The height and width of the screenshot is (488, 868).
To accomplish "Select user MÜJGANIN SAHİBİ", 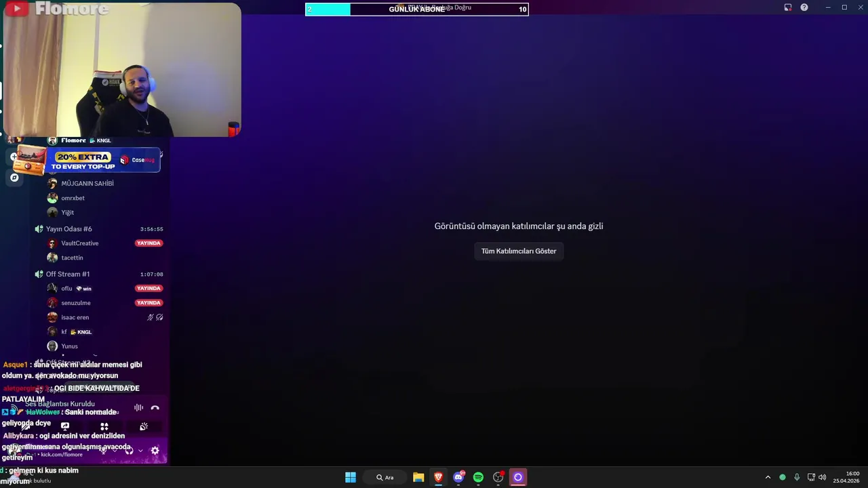I will click(87, 184).
